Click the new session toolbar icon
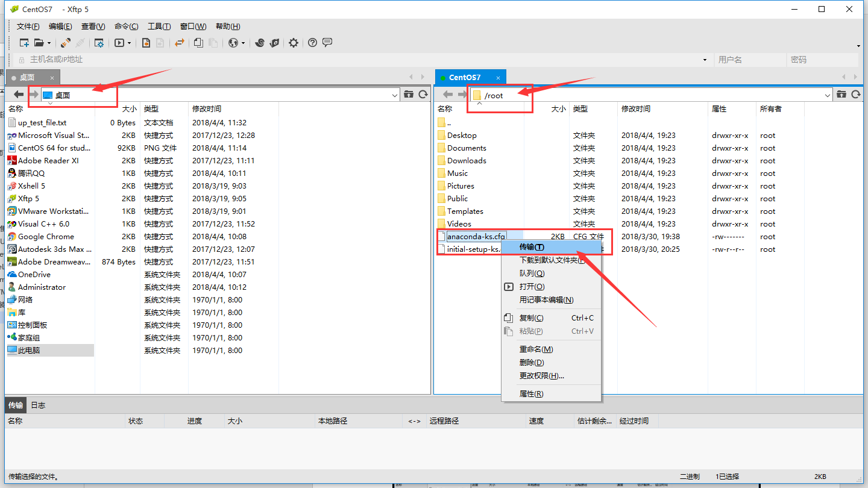This screenshot has width=868, height=488. pos(24,43)
